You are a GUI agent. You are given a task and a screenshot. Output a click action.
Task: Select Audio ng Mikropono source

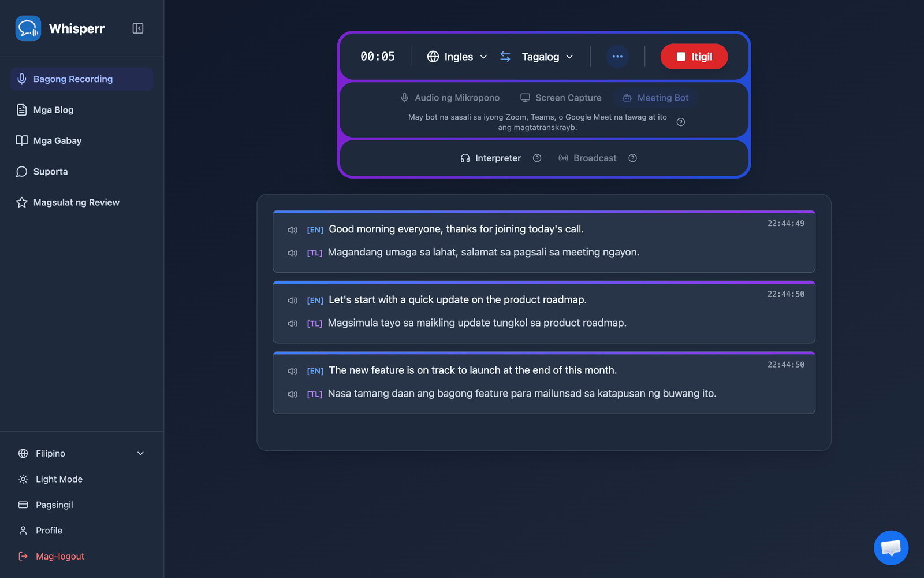pyautogui.click(x=450, y=98)
